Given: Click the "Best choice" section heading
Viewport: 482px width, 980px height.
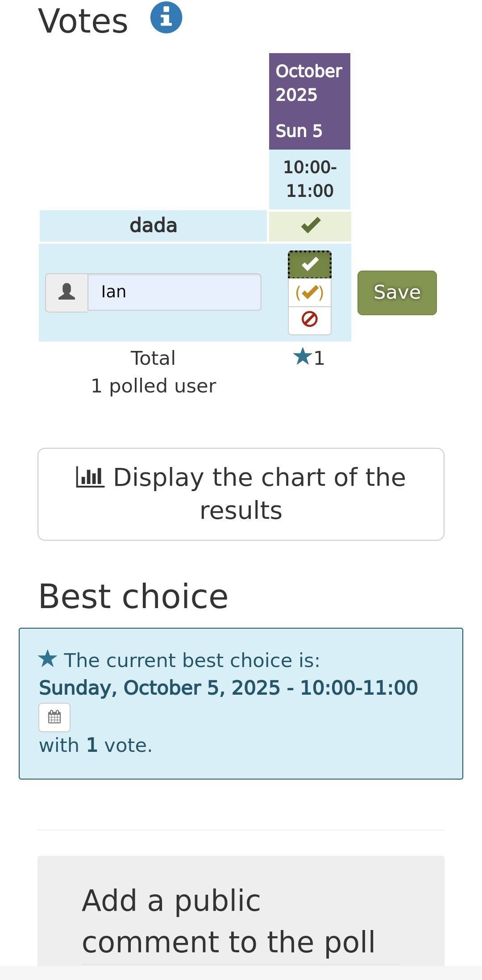Looking at the screenshot, I should point(133,596).
